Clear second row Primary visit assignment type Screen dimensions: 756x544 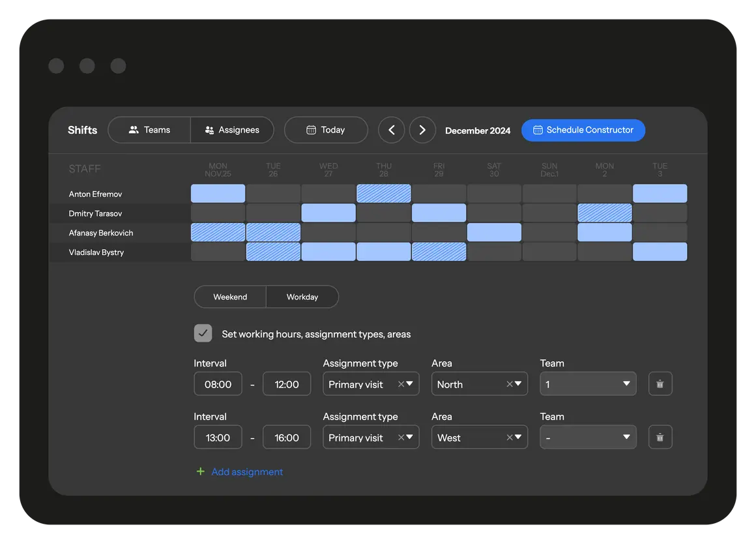click(401, 438)
